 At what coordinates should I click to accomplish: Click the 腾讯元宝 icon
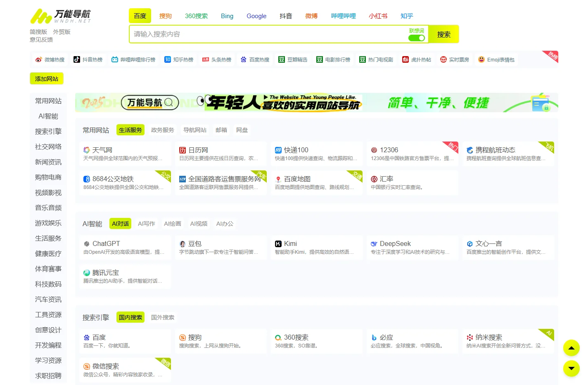coord(87,273)
